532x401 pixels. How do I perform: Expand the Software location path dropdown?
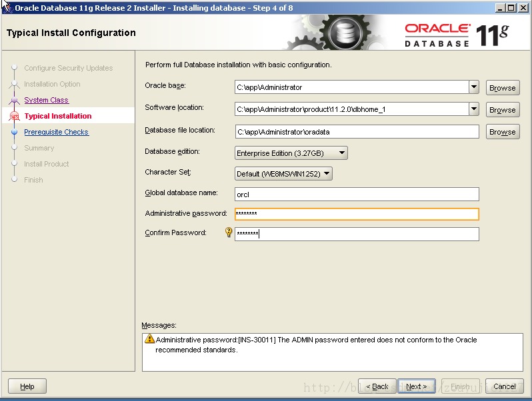click(474, 109)
